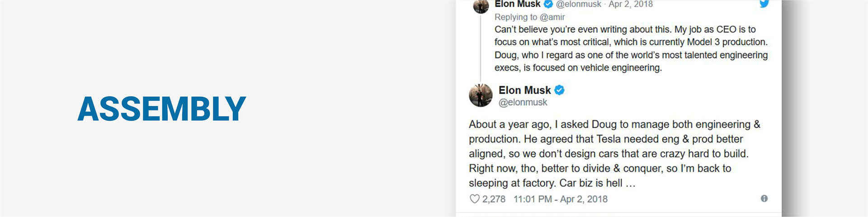The width and height of the screenshot is (868, 217).
Task: Click Elon Musk name in the reply tweet header
Action: [517, 4]
